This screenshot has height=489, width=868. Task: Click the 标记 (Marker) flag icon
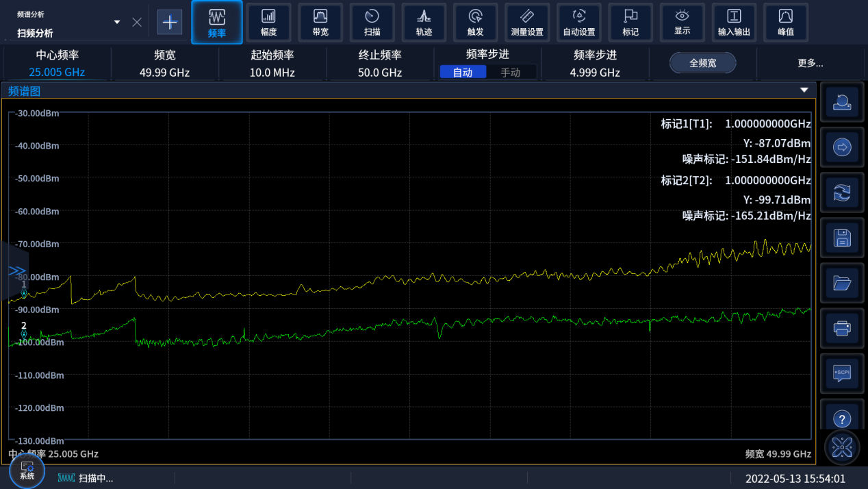pyautogui.click(x=630, y=22)
